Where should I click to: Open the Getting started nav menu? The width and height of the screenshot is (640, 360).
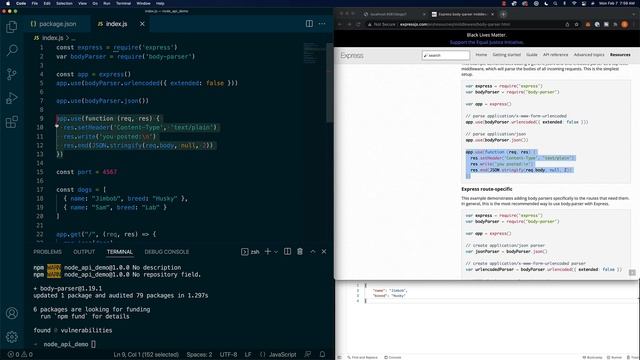(507, 55)
